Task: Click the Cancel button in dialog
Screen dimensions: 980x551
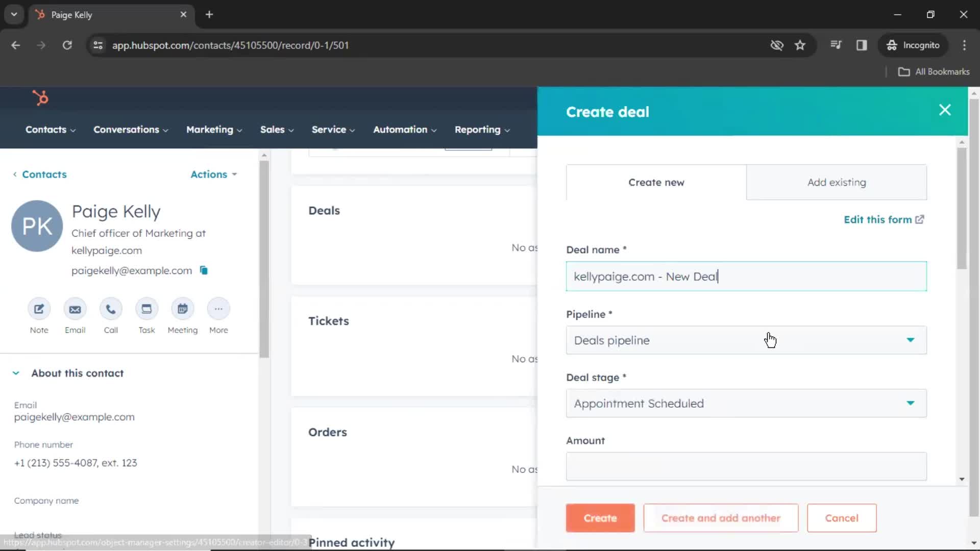Action: coord(843,518)
